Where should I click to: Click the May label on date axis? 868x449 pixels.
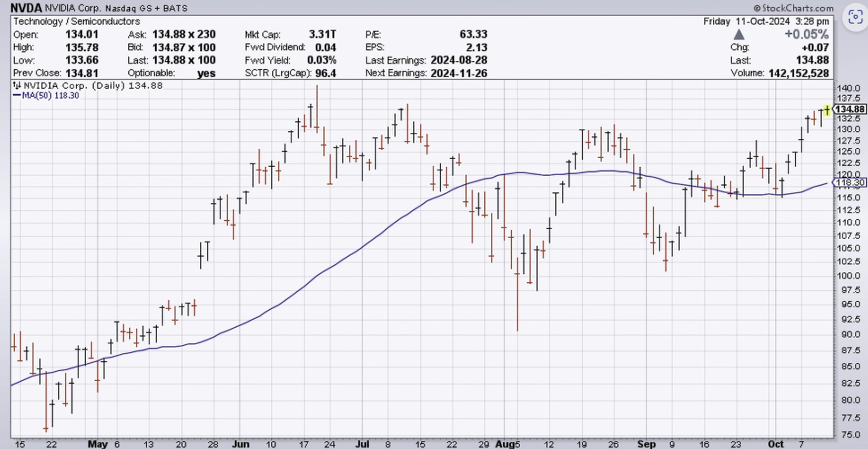coord(98,444)
